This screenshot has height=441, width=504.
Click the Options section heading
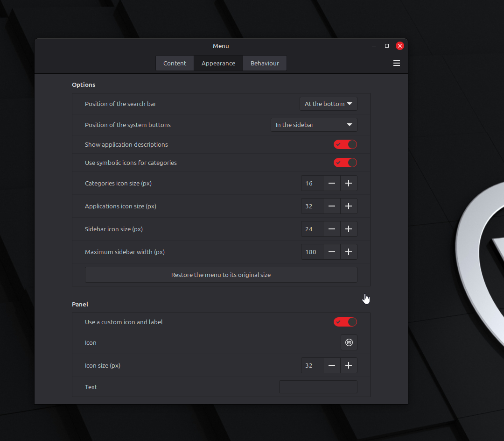(x=84, y=85)
